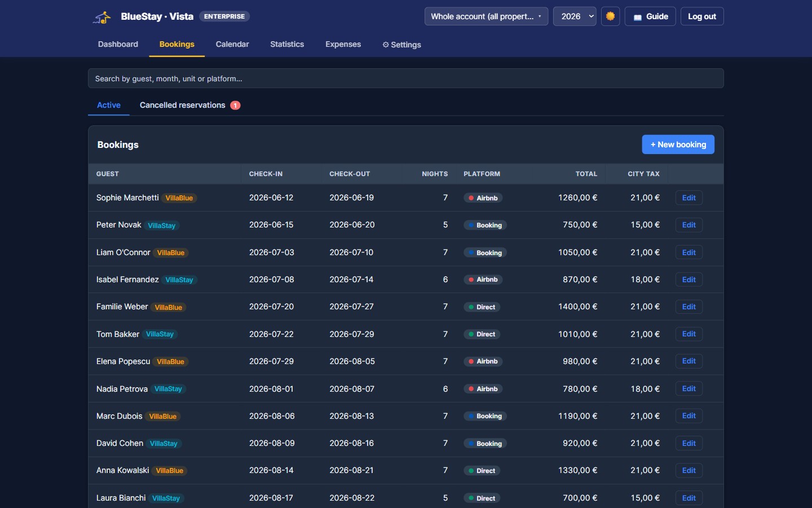This screenshot has width=812, height=508.
Task: Click the 1330,00 € total amount
Action: [577, 470]
